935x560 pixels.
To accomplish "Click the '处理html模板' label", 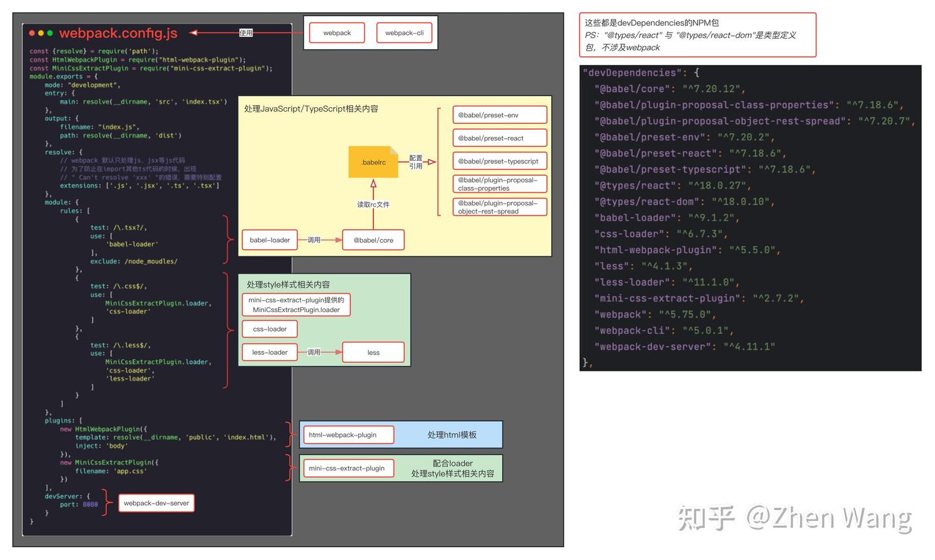I will pyautogui.click(x=452, y=435).
